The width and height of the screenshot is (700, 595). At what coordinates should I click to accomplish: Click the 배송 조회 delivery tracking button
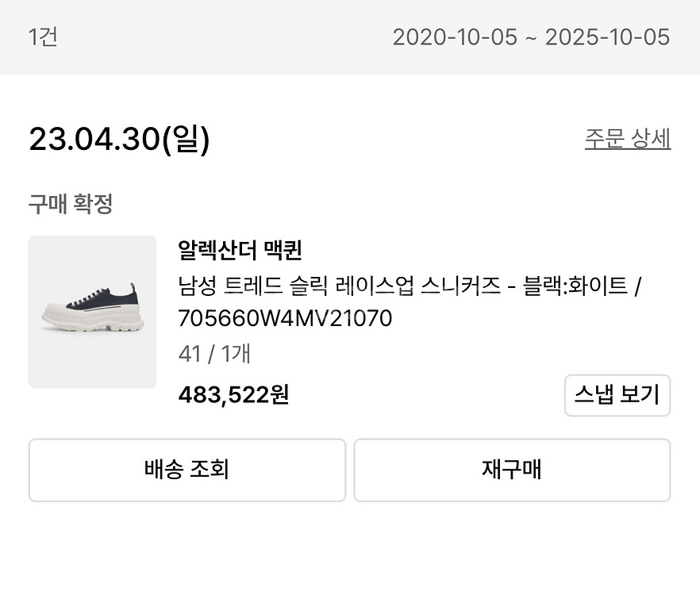[x=187, y=470]
